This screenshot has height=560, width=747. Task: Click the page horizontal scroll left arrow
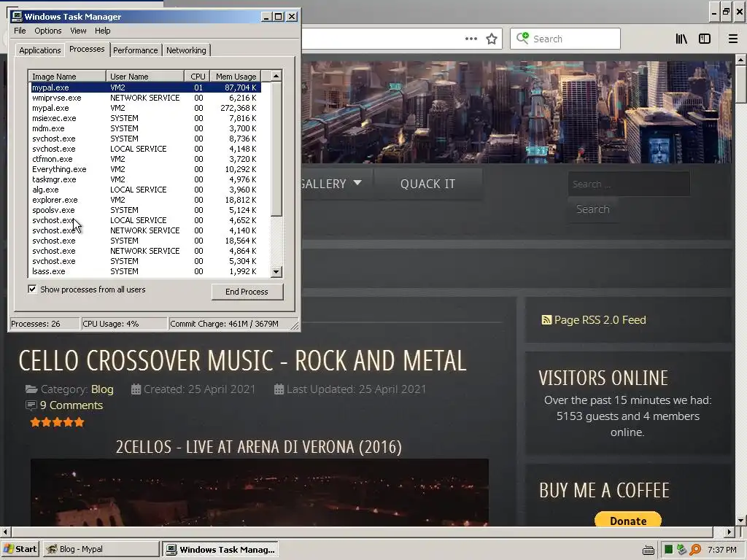pos(5,532)
